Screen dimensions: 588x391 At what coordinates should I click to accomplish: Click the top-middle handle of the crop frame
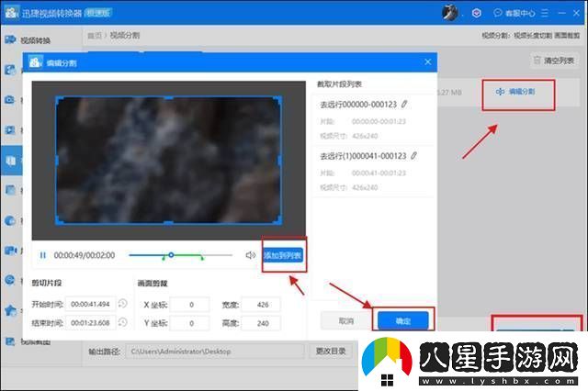tap(168, 97)
